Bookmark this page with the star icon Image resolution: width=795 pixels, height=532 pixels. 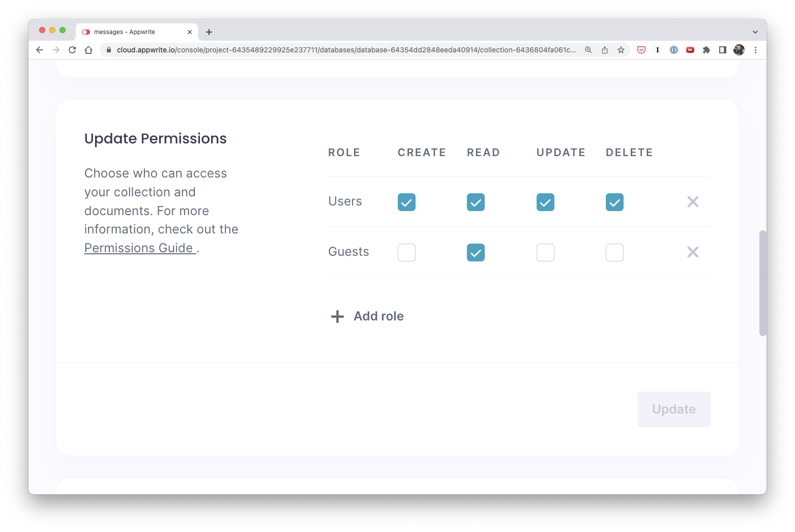pos(621,50)
